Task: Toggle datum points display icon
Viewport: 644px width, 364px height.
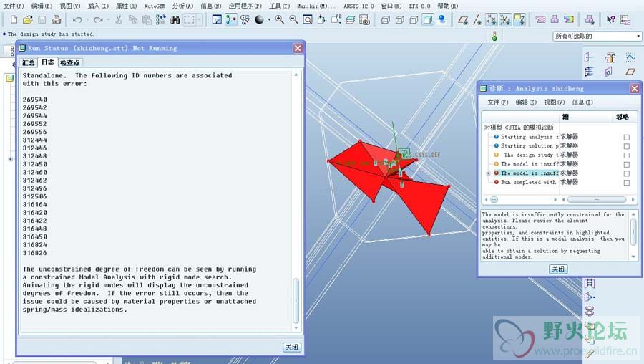Action: [x=491, y=19]
